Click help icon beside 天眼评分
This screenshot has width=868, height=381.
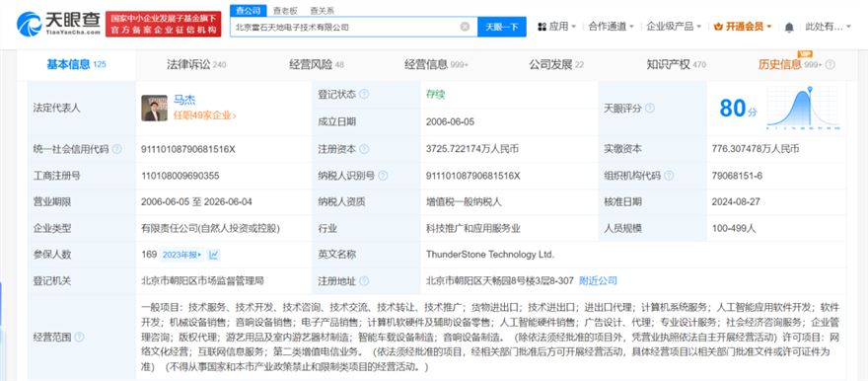coord(650,109)
